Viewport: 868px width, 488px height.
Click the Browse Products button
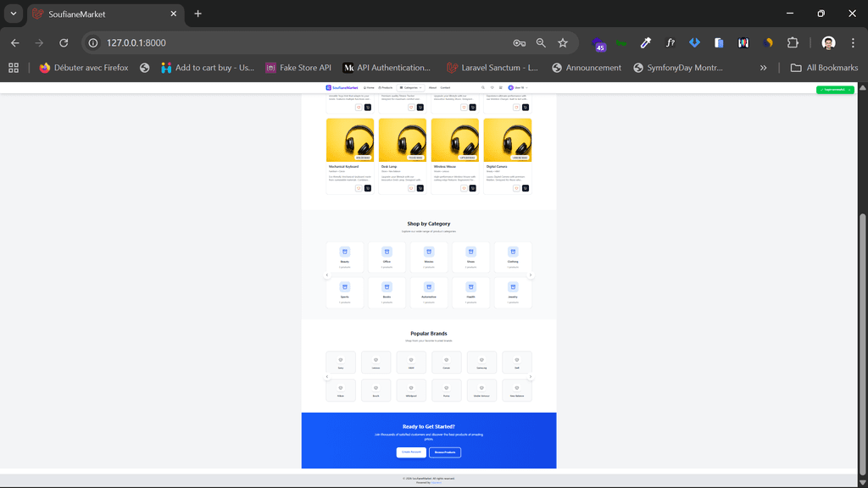(x=445, y=452)
